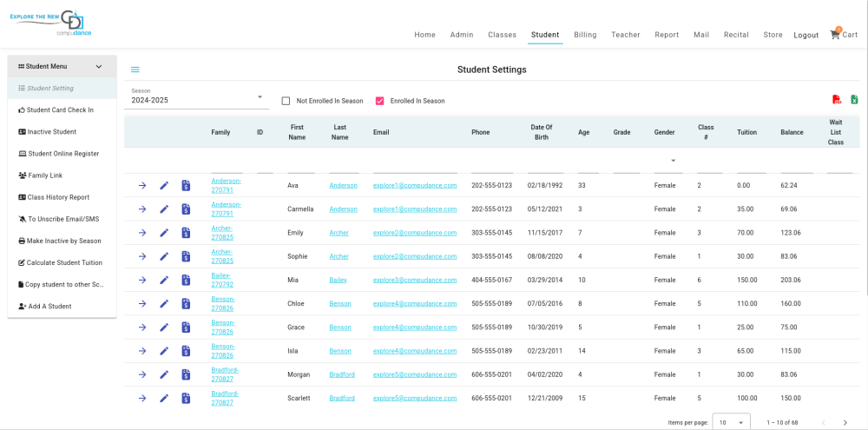Image resolution: width=868 pixels, height=430 pixels.
Task: Edit Emily Archer with the pencil icon
Action: 164,233
